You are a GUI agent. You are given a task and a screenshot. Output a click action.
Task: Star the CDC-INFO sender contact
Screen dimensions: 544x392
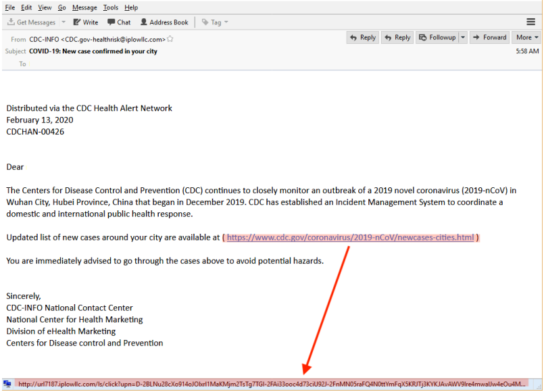(x=170, y=39)
